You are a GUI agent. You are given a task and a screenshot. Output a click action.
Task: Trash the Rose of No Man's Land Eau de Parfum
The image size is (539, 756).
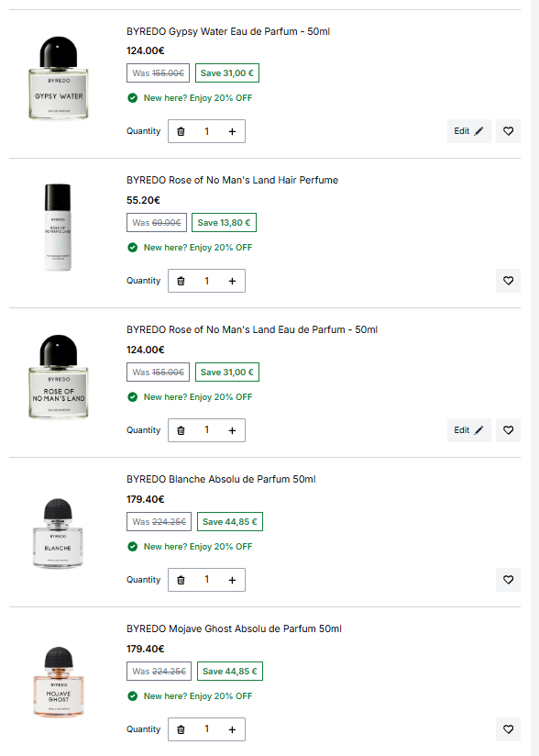click(x=181, y=430)
